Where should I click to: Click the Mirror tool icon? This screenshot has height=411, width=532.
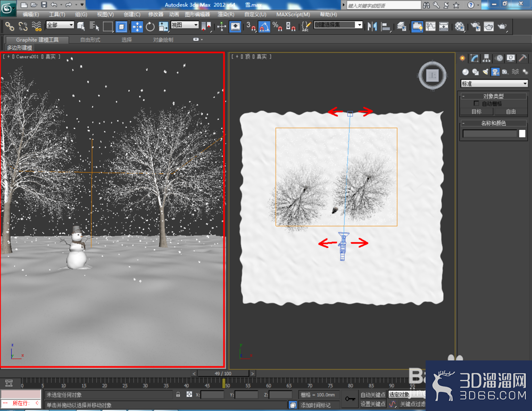(x=372, y=26)
